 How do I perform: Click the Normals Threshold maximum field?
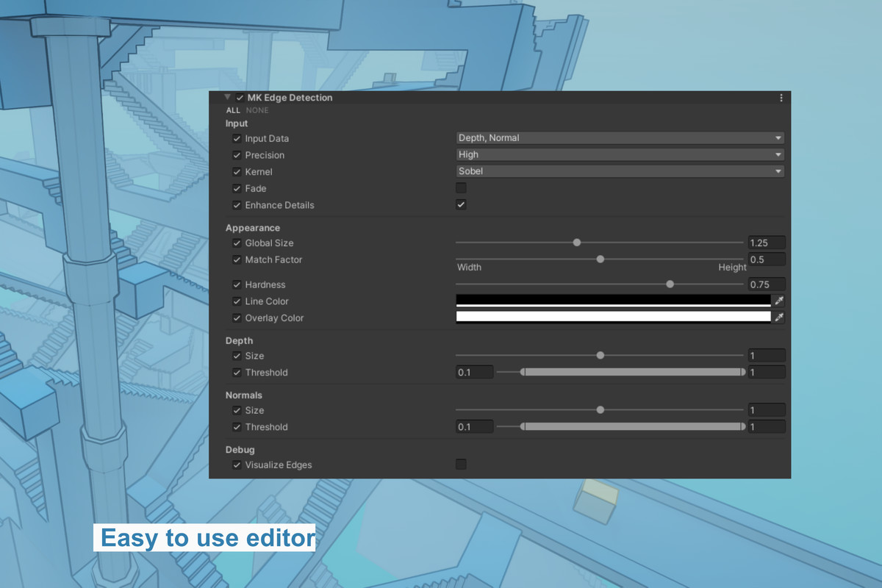767,427
